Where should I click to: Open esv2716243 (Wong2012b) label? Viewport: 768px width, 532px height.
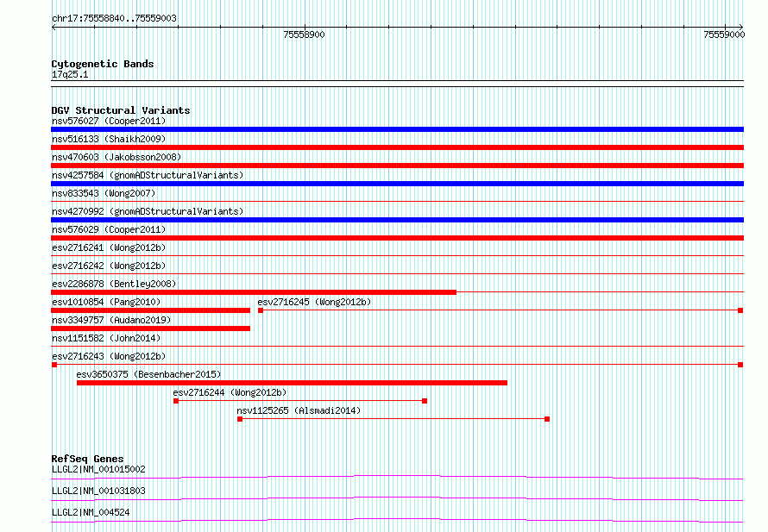[109, 356]
